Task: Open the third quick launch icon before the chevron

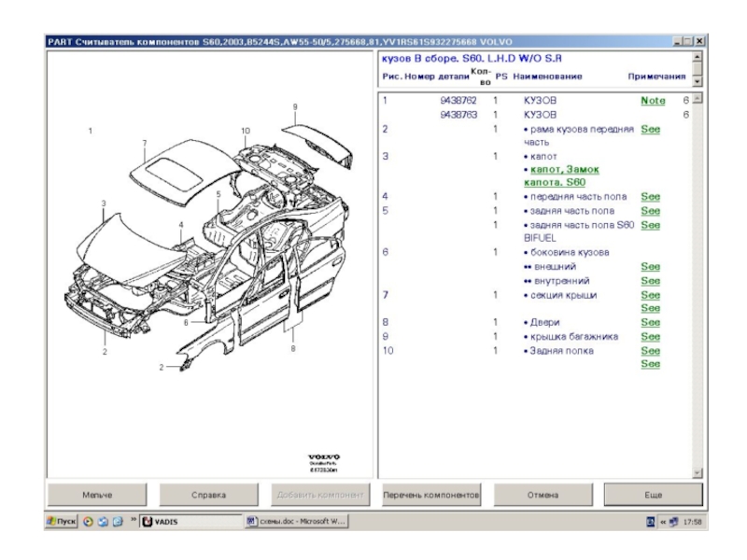Action: coord(118,522)
